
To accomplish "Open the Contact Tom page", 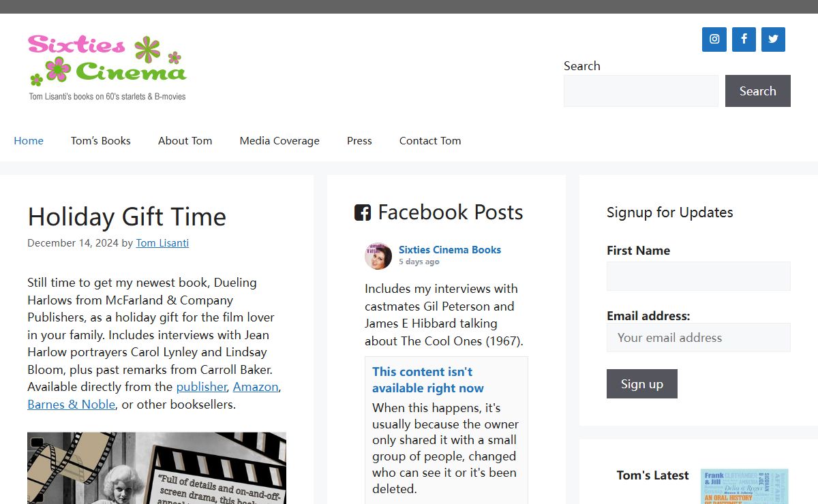I will (x=430, y=140).
